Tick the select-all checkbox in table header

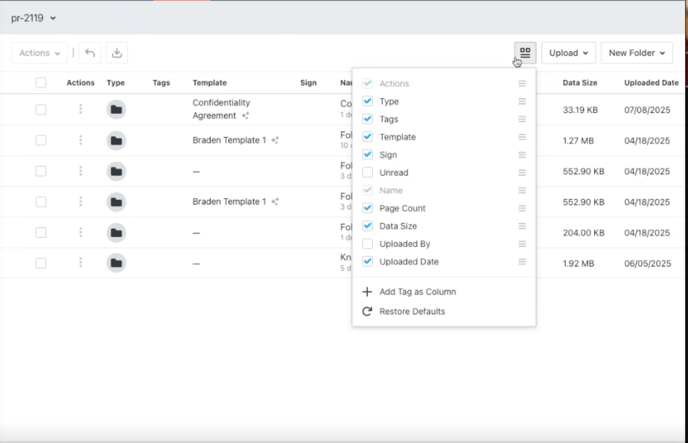tap(41, 83)
